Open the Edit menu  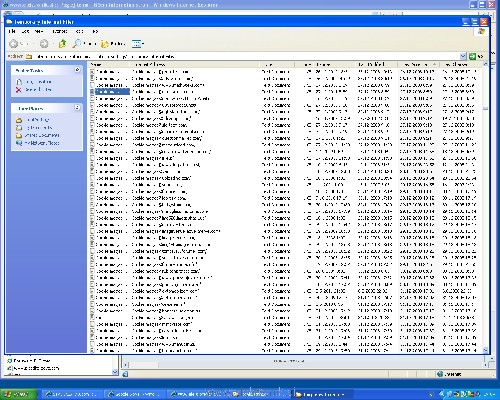pyautogui.click(x=25, y=31)
